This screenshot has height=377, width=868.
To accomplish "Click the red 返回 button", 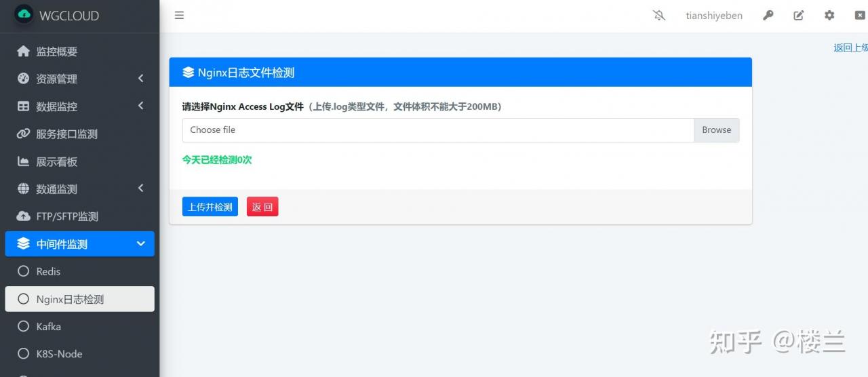I will (262, 207).
